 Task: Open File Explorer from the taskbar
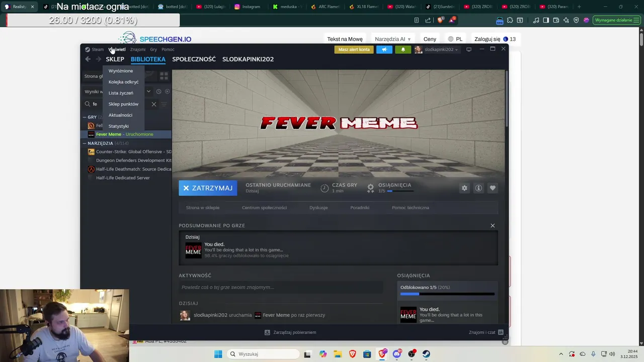point(338,354)
